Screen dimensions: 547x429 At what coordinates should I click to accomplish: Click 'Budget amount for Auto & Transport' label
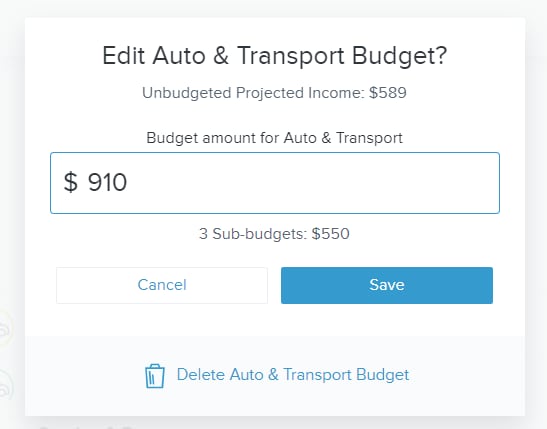pyautogui.click(x=275, y=138)
